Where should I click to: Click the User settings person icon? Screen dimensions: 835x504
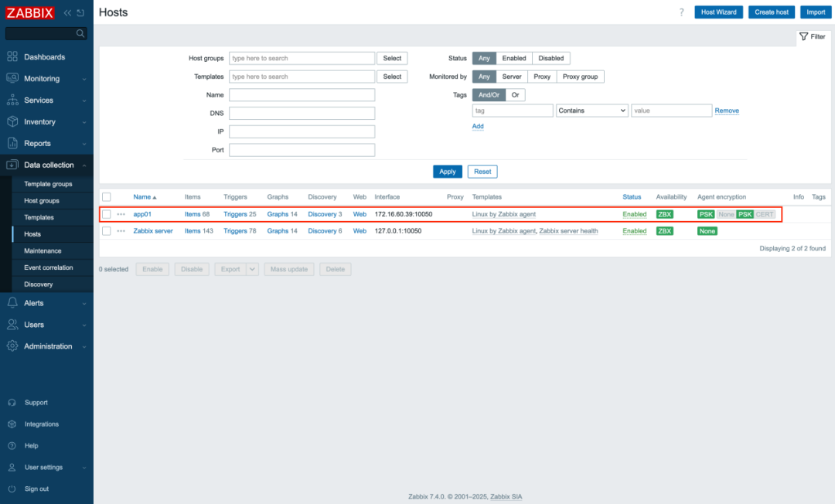pos(12,467)
